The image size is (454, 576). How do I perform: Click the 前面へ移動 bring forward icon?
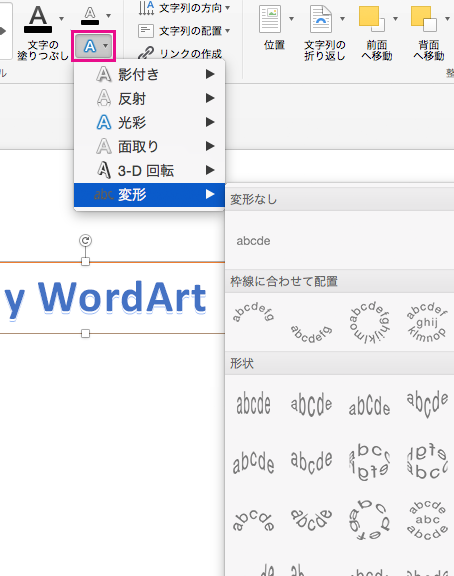(372, 19)
